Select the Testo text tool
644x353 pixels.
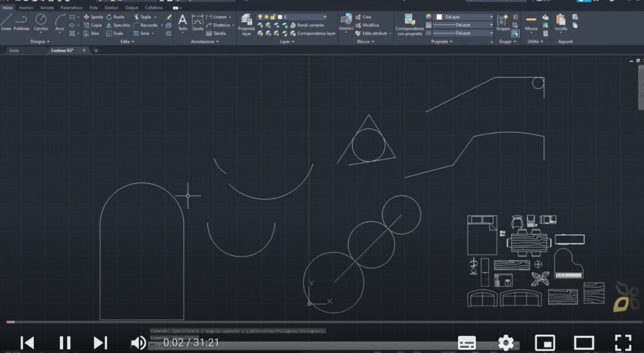coord(182,22)
